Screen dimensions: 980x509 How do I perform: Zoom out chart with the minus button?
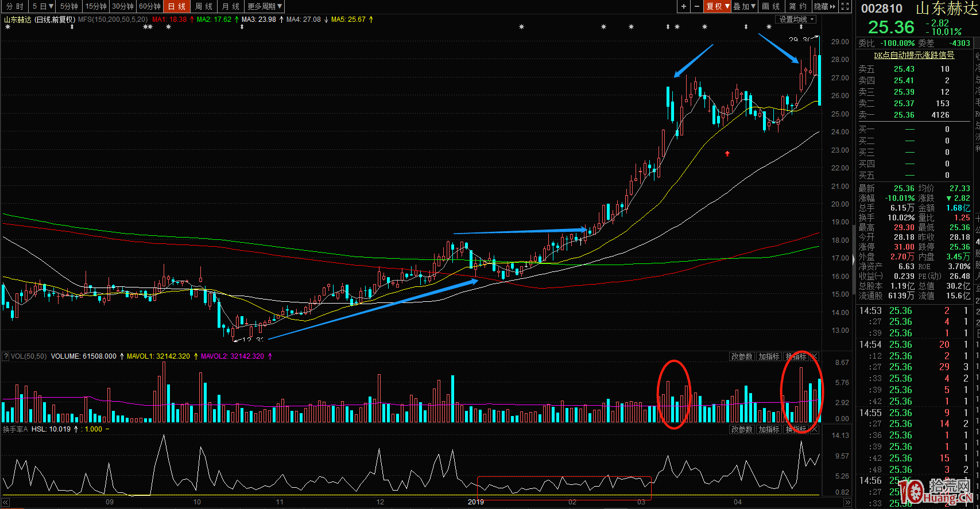click(x=697, y=6)
